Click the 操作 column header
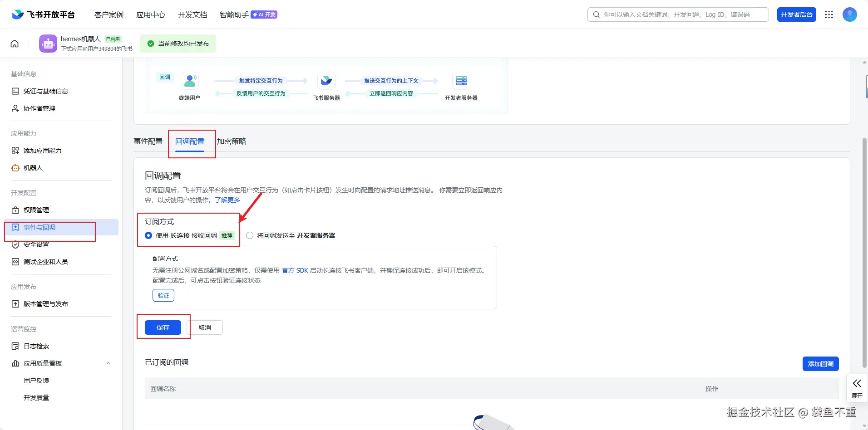Viewport: 868px width, 430px height. coord(712,389)
